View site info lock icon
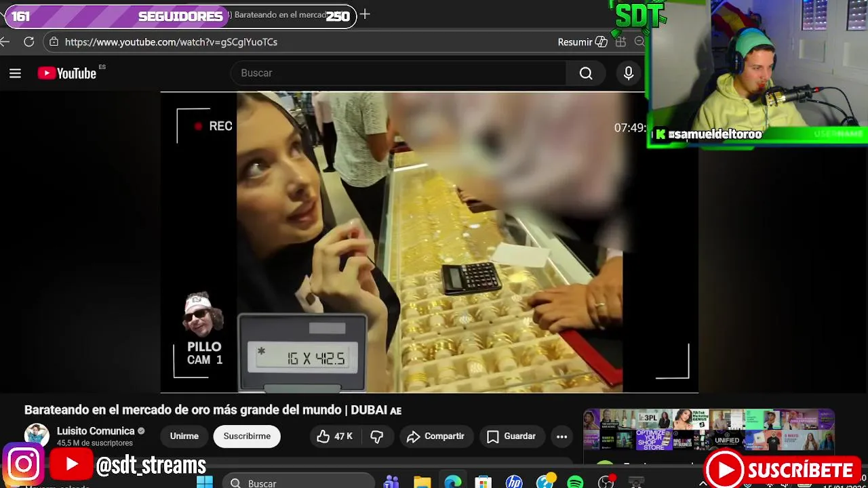The height and width of the screenshot is (488, 868). point(54,42)
